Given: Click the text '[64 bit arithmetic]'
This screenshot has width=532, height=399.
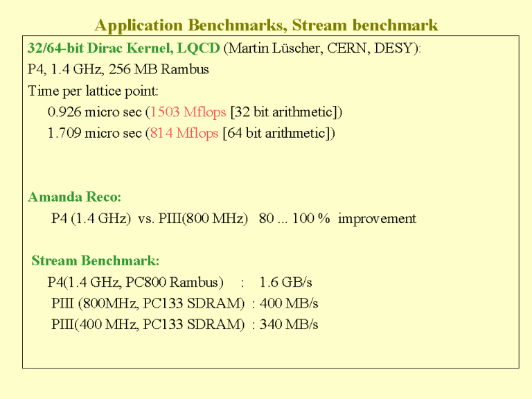Looking at the screenshot, I should (276, 133).
